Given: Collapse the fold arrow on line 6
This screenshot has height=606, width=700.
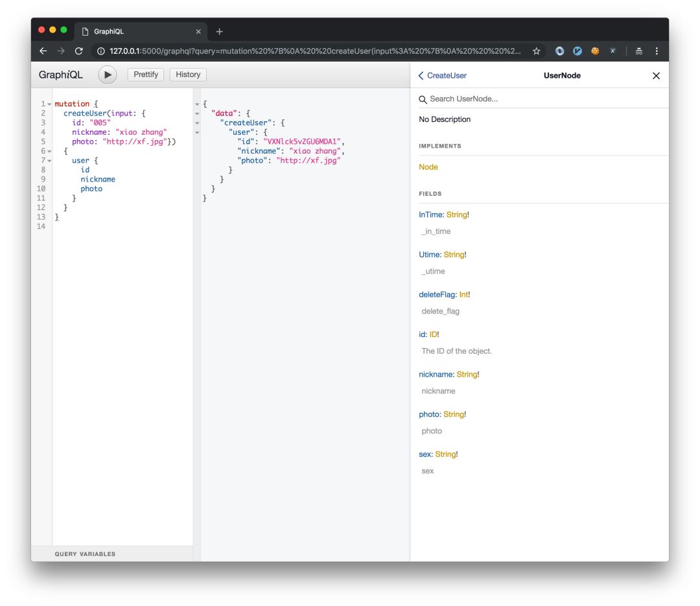Looking at the screenshot, I should pos(49,152).
